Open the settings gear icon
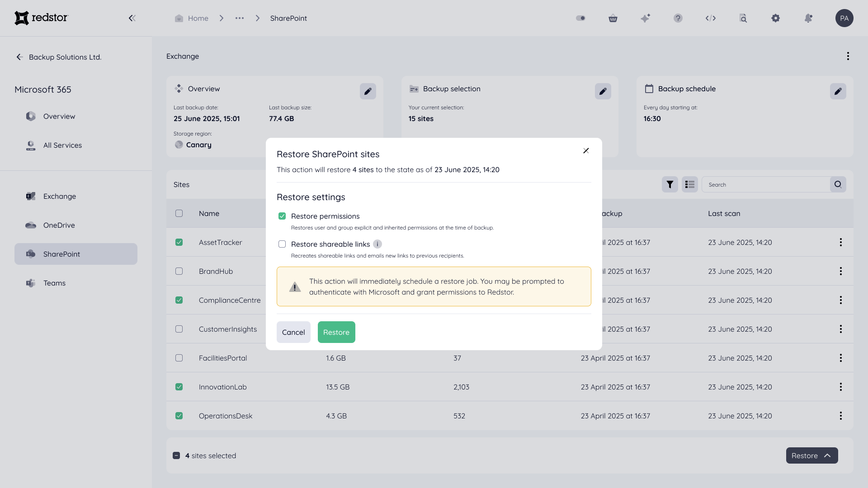Viewport: 868px width, 488px height. tap(776, 18)
